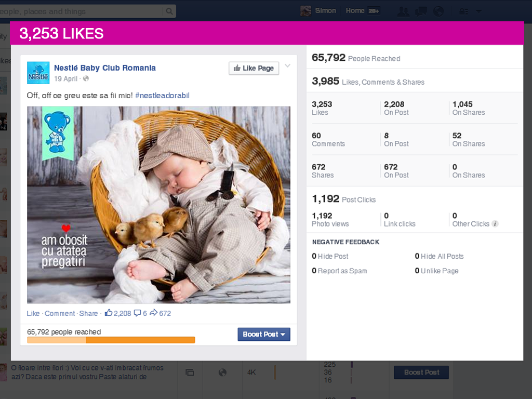
Task: Click the Nestlé page logo avatar
Action: coord(38,73)
